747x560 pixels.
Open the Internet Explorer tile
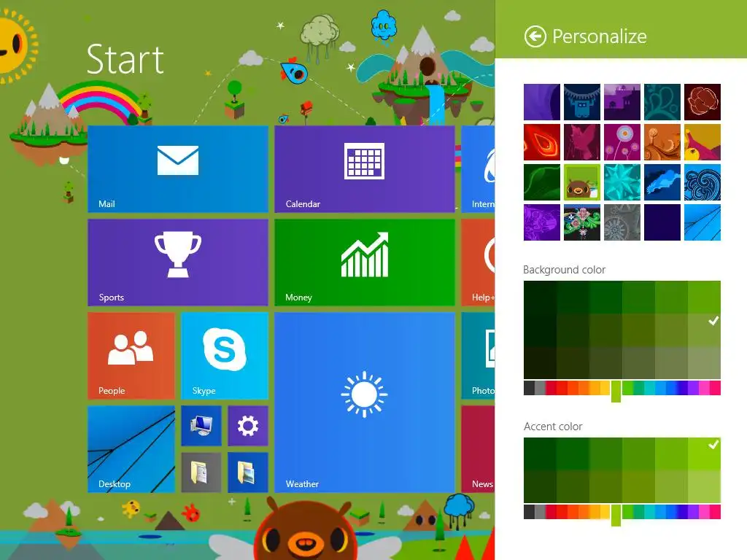click(479, 169)
